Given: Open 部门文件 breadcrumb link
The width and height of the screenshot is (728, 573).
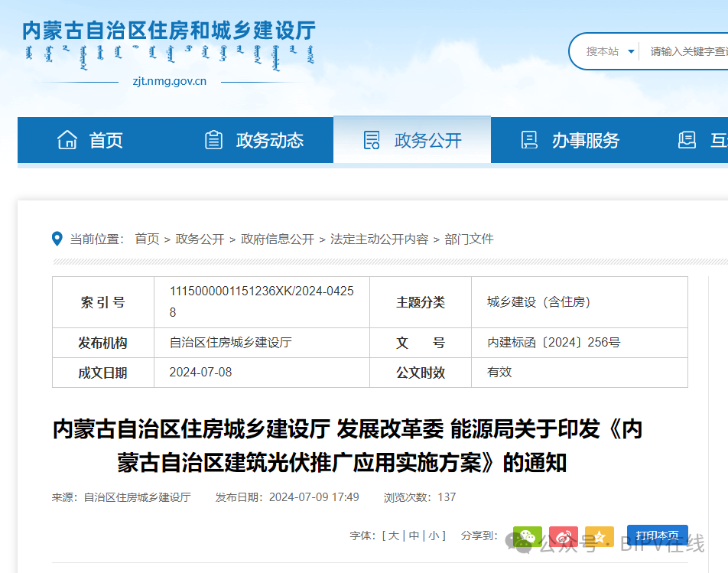Looking at the screenshot, I should tap(469, 239).
